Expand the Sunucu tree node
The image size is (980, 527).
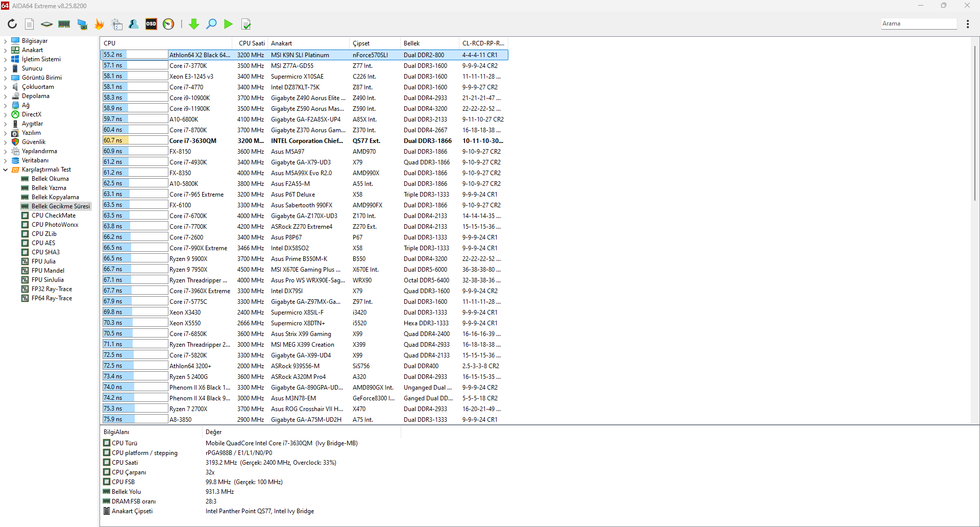pyautogui.click(x=5, y=68)
